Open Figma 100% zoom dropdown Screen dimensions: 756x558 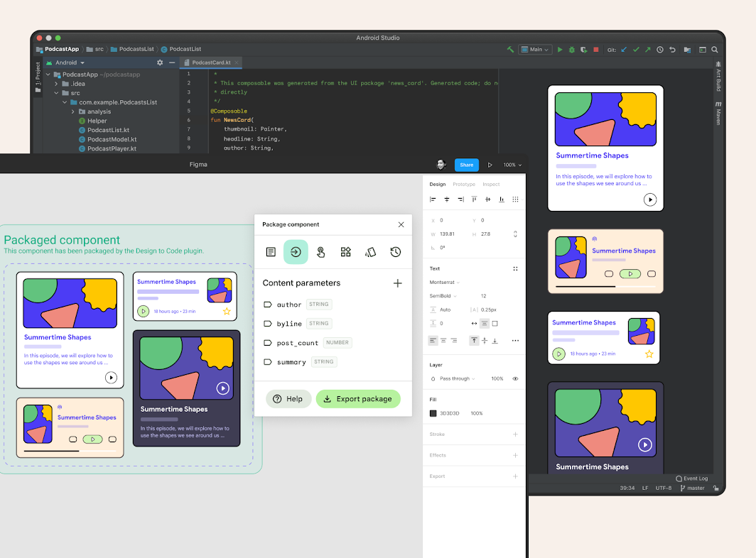pyautogui.click(x=512, y=165)
